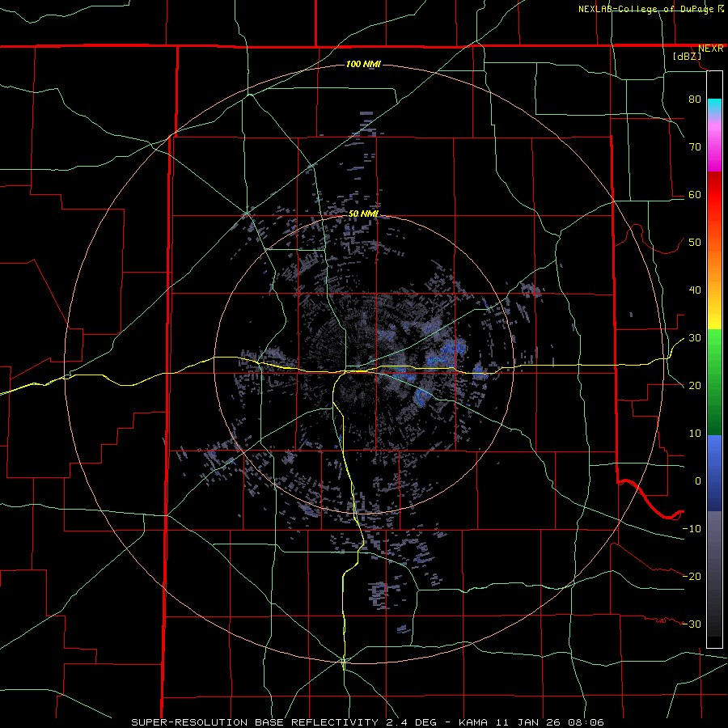The height and width of the screenshot is (728, 728).
Task: Click the NEXLAB-College of DuPage label
Action: pyautogui.click(x=646, y=9)
